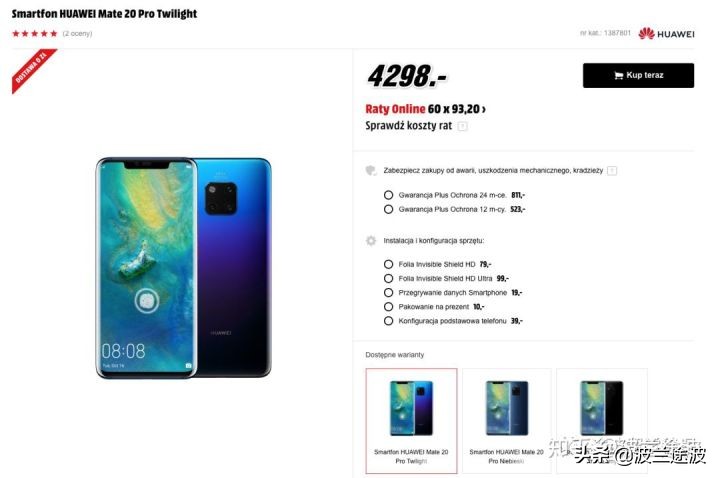Click the shield icon for purchase protection
This screenshot has height=478, width=720.
[x=371, y=170]
